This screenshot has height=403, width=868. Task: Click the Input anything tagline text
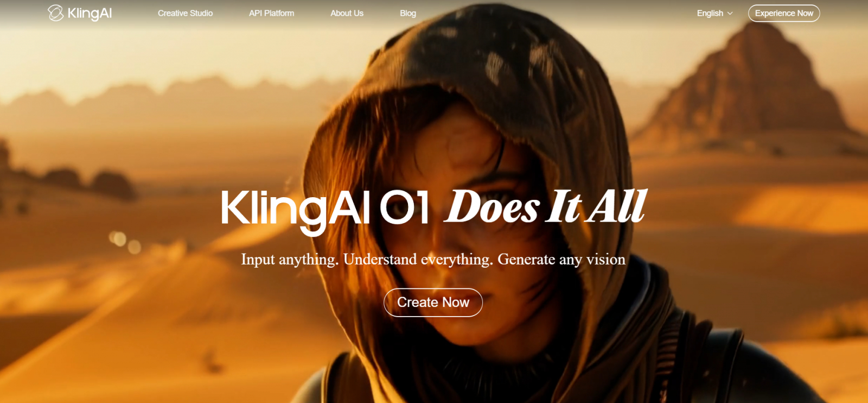[433, 260]
